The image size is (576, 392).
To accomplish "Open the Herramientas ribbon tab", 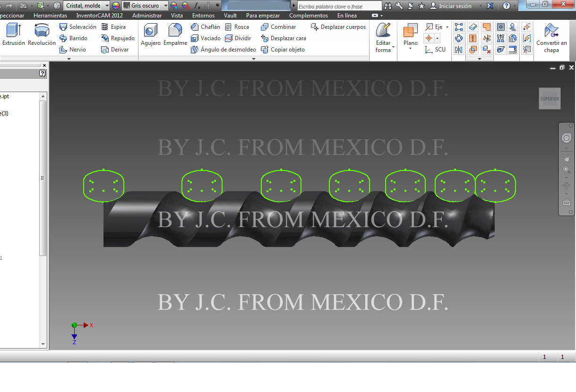I will tap(50, 16).
